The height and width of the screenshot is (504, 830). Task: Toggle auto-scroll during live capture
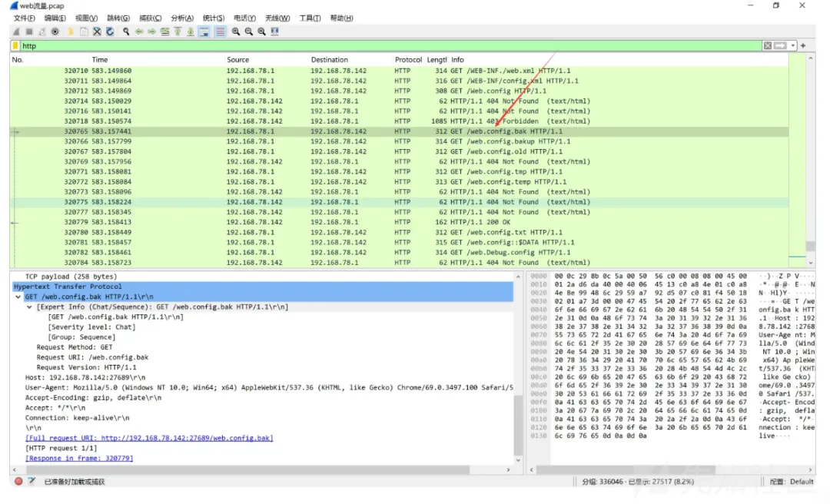point(205,31)
